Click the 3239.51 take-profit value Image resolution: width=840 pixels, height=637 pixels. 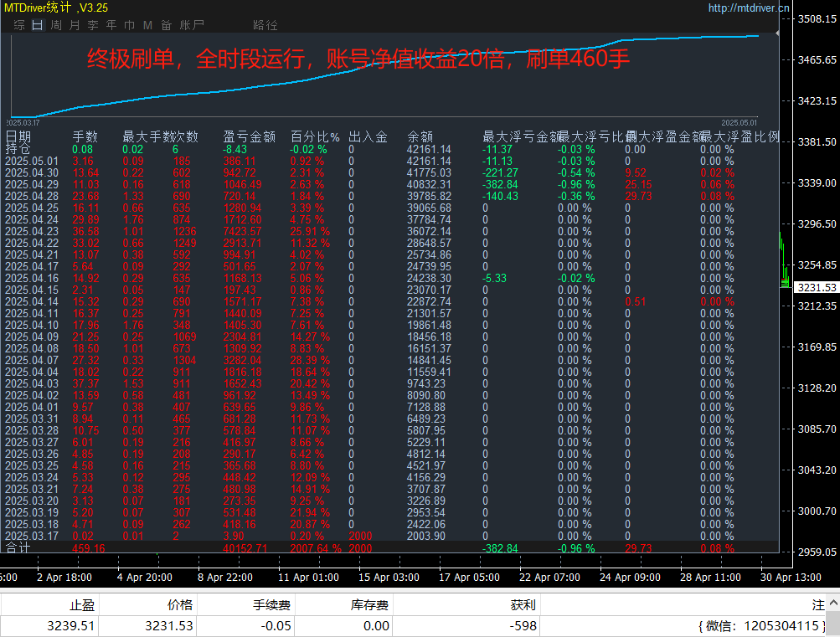(x=70, y=626)
